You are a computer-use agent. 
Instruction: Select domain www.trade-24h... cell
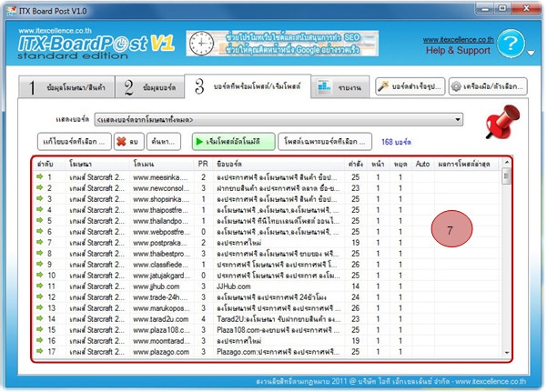160,297
